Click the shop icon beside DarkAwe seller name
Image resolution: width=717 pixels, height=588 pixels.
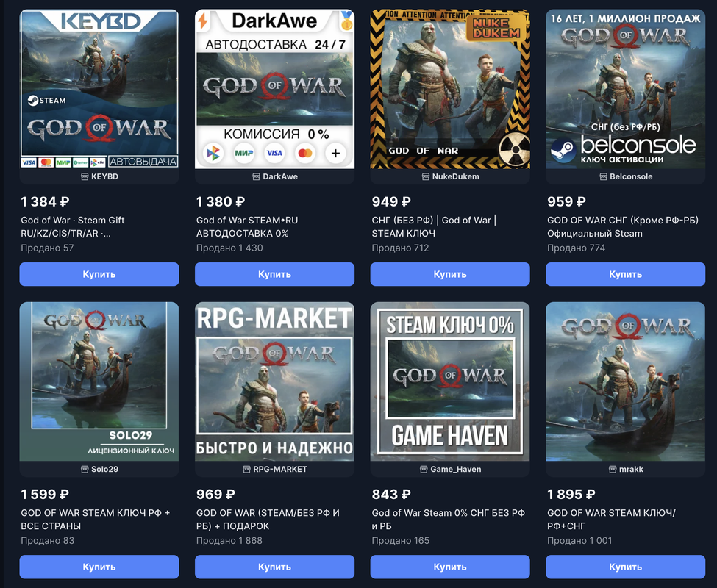pyautogui.click(x=256, y=177)
